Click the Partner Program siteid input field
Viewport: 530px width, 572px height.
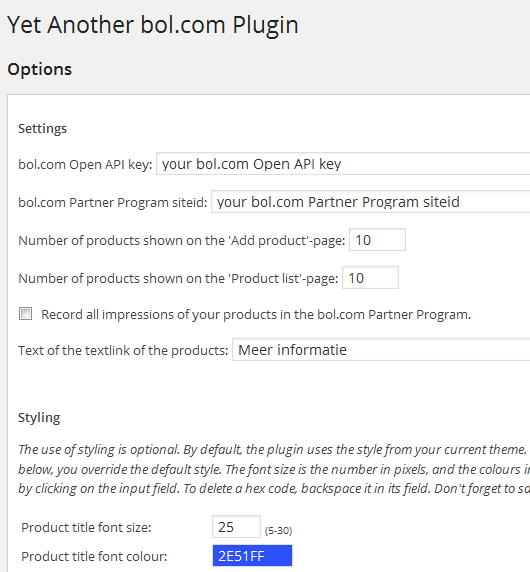(371, 202)
